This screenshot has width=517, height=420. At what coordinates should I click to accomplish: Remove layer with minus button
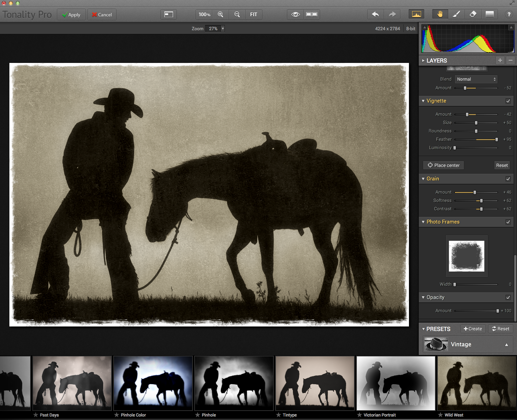[x=510, y=60]
